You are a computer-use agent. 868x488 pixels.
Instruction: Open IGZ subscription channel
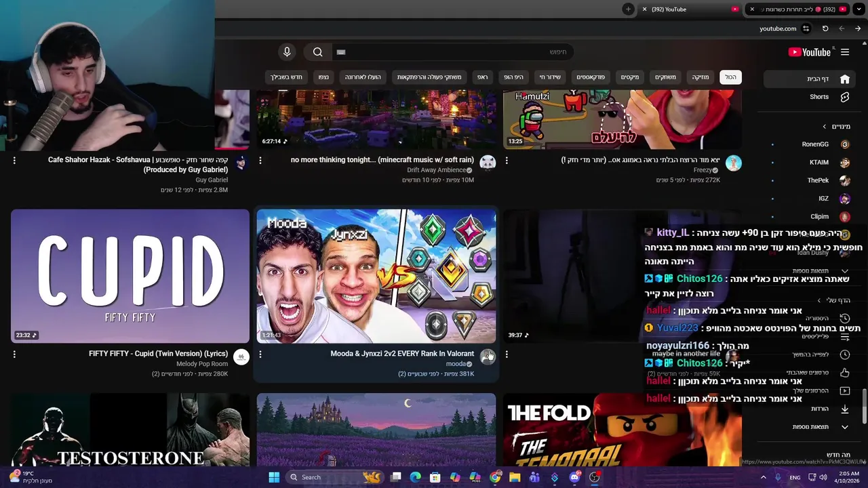coord(808,199)
